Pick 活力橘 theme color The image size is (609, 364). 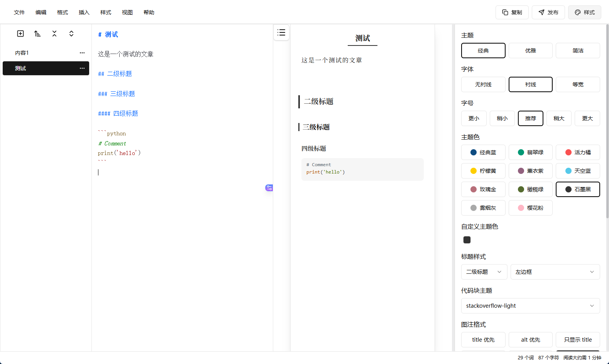578,152
